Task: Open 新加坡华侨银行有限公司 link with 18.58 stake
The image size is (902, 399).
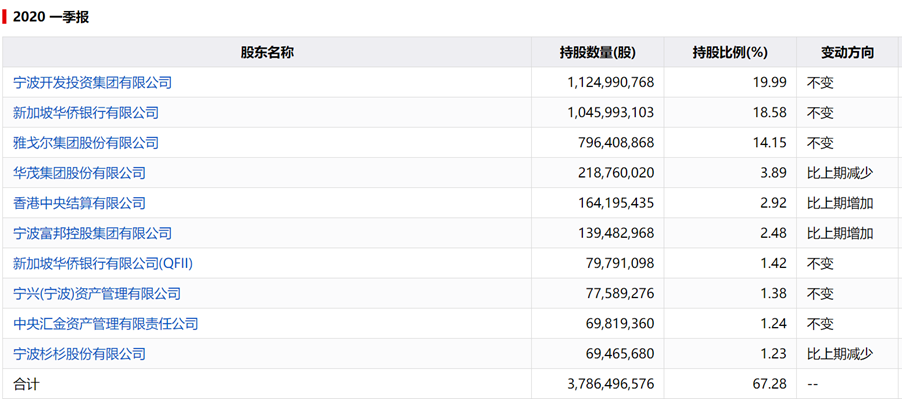Action: point(86,113)
